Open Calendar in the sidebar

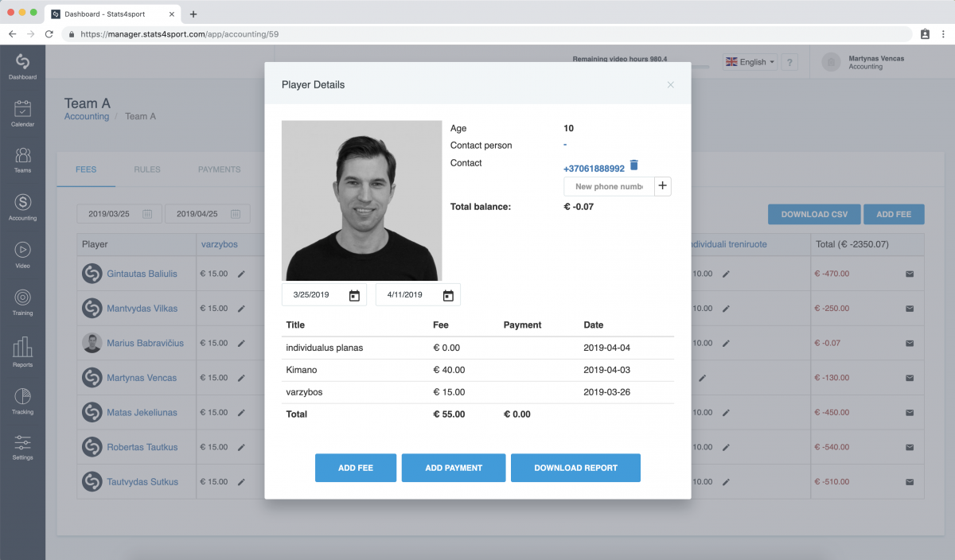click(x=22, y=113)
